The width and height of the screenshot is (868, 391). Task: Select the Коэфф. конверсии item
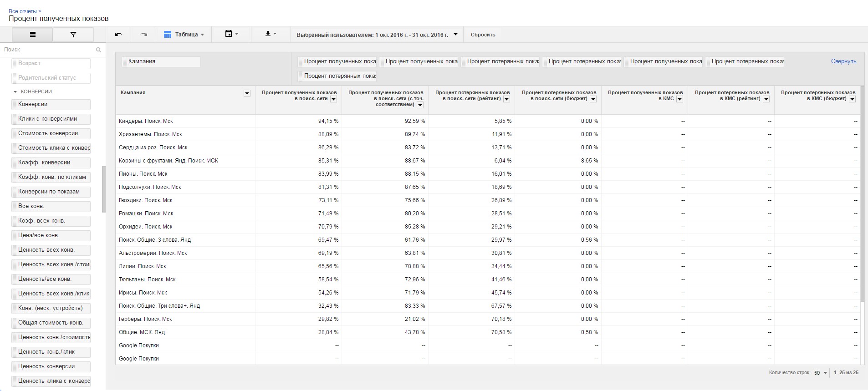pos(51,162)
